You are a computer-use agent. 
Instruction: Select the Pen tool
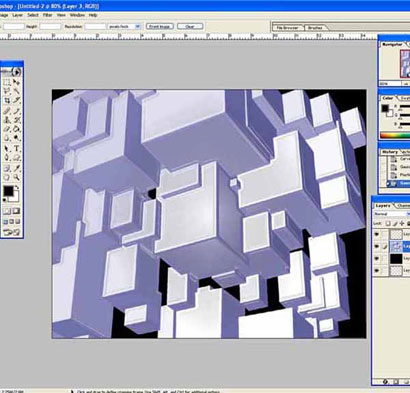[x=7, y=158]
